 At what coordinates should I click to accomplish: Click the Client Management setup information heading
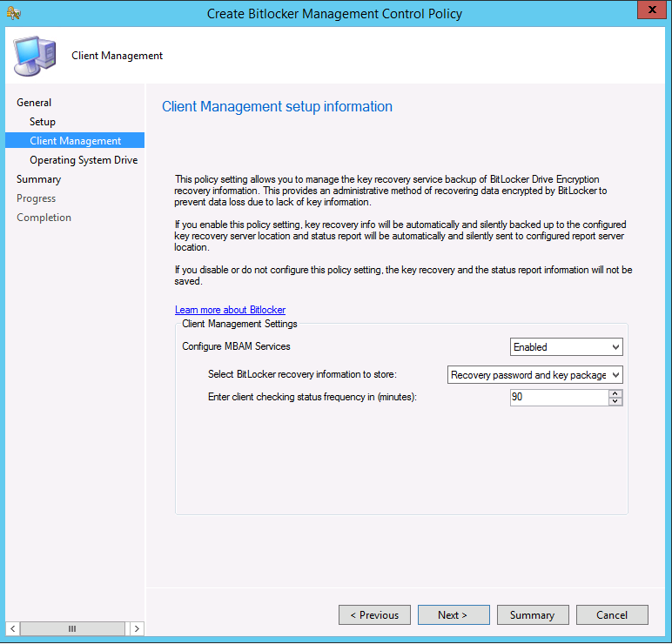coord(277,106)
